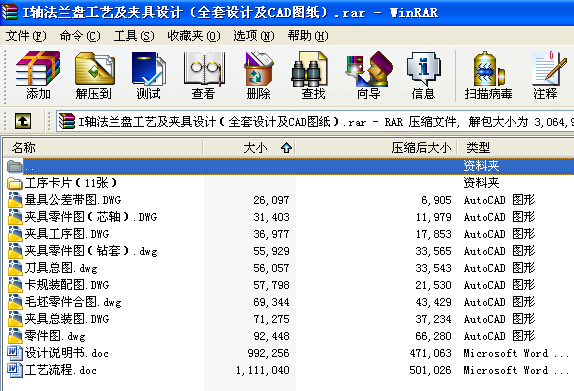This screenshot has height=391, width=574.
Task: Click the 测试 (Test) toolbar icon
Action: point(149,68)
